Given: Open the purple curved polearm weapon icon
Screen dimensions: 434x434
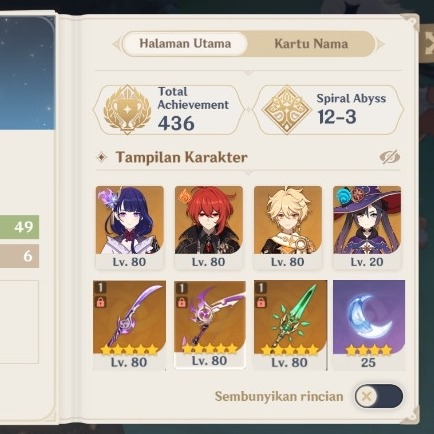Looking at the screenshot, I should (129, 317).
